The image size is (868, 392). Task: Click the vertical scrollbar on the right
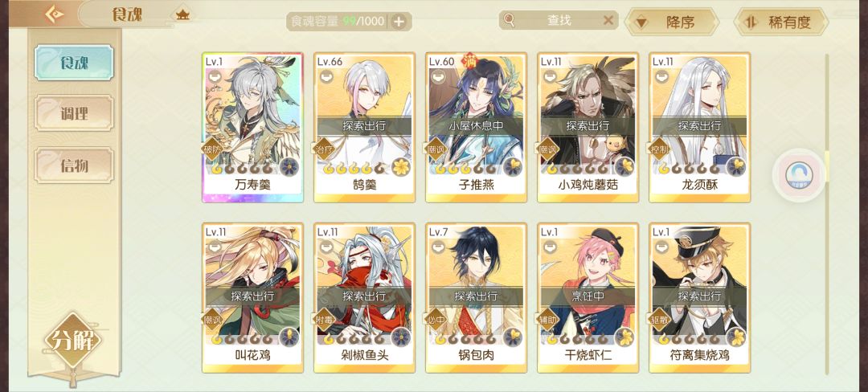[827, 214]
